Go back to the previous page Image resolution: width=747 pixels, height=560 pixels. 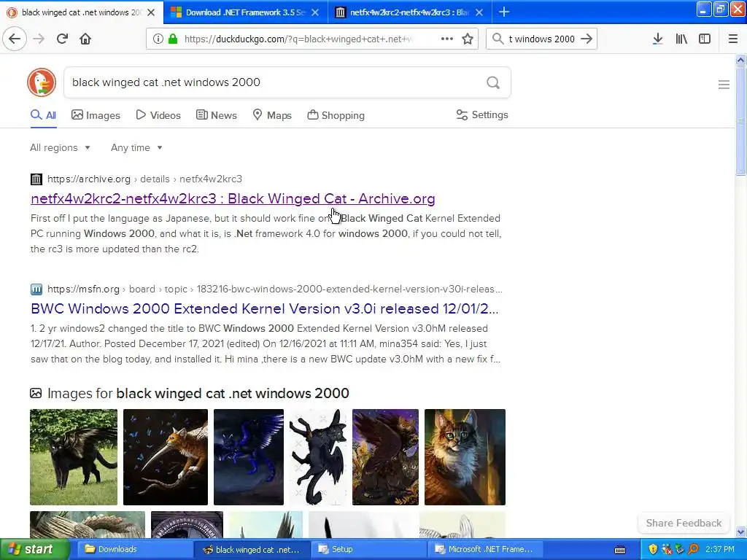15,39
